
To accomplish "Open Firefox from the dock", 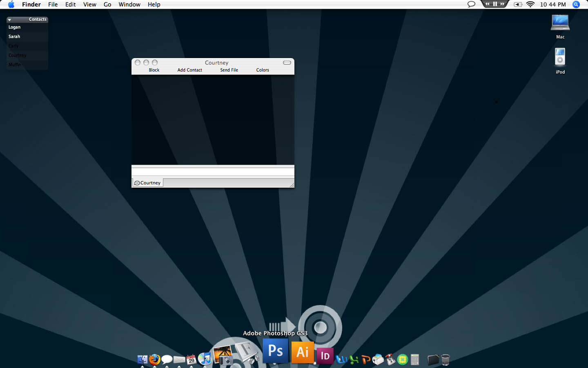I will (x=154, y=359).
